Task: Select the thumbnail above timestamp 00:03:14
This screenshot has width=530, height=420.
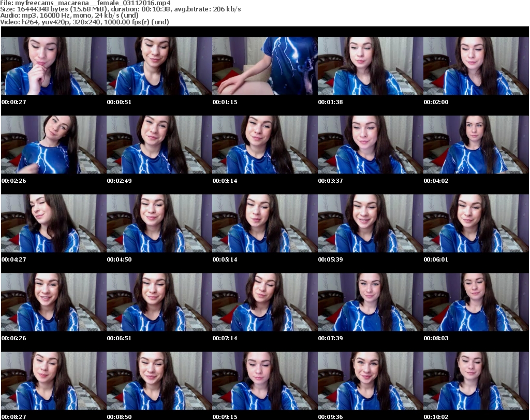Action: pyautogui.click(x=264, y=144)
